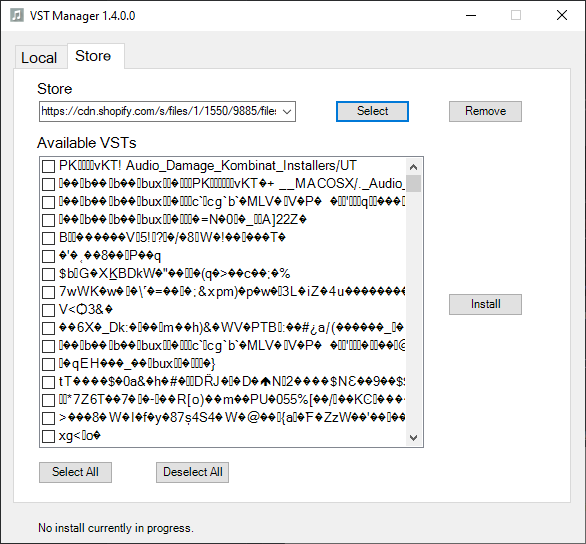Tick the checkbox for row ending =N◆0◆_A]22Z

click(x=48, y=220)
